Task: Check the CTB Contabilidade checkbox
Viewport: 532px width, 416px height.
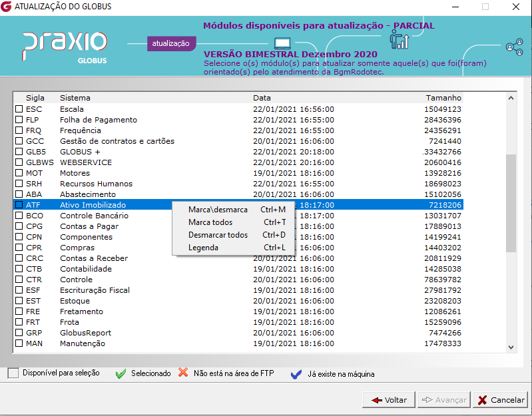Action: coord(19,269)
